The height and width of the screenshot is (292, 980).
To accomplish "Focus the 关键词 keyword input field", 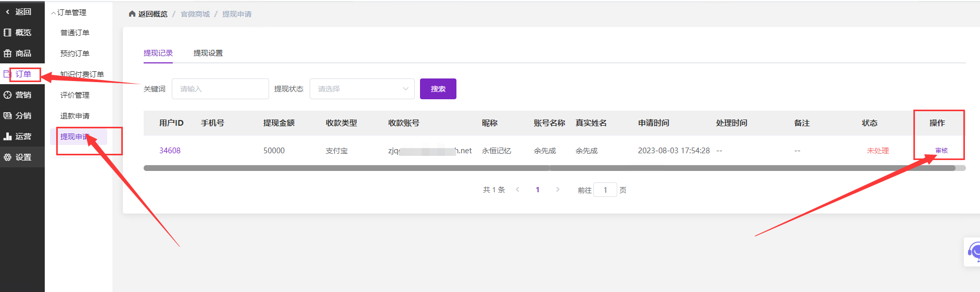I will click(x=220, y=89).
